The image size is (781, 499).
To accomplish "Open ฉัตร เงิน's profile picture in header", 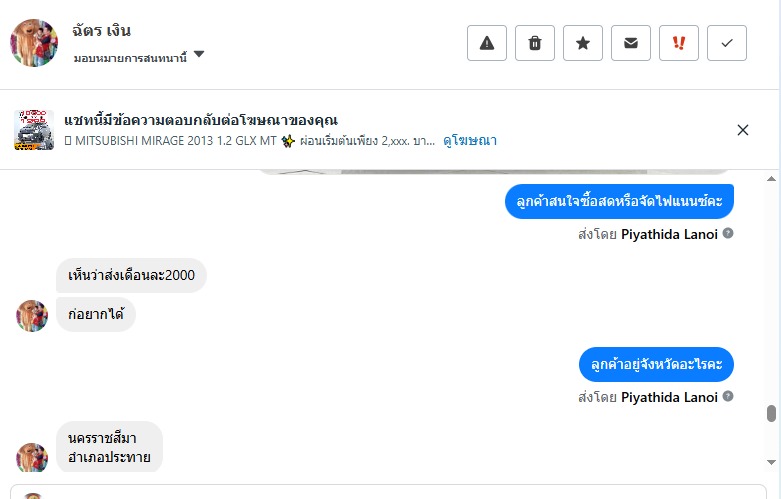I will (34, 43).
